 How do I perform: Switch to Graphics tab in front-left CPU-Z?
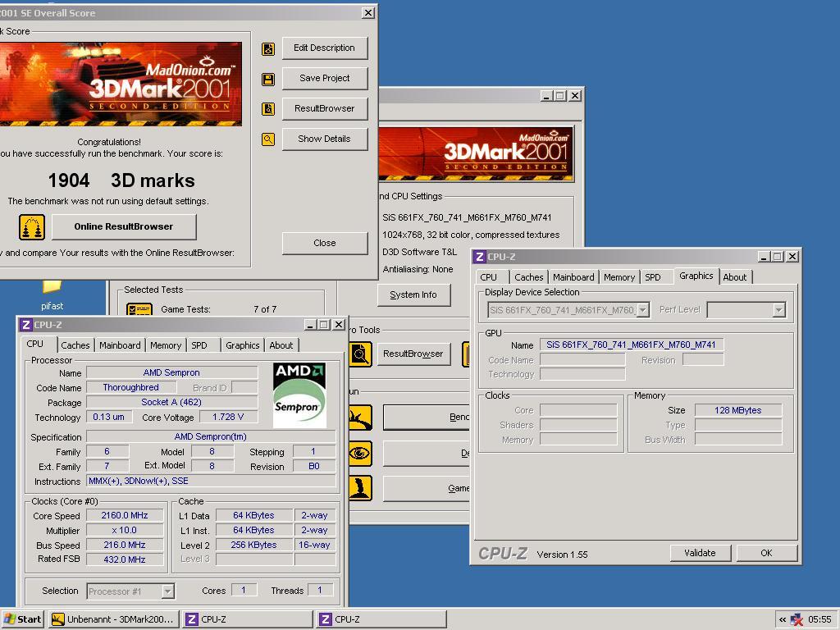click(x=243, y=345)
